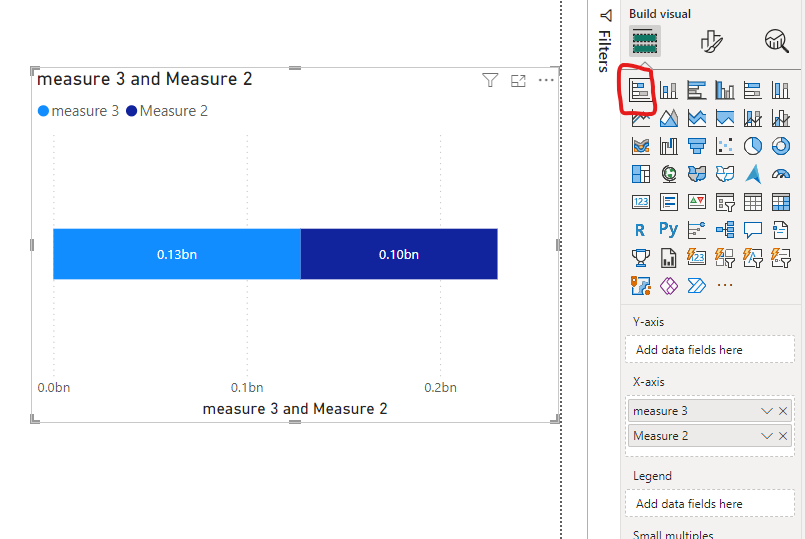Select the Area chart visual
Viewport: 805px width, 539px height.
click(668, 119)
